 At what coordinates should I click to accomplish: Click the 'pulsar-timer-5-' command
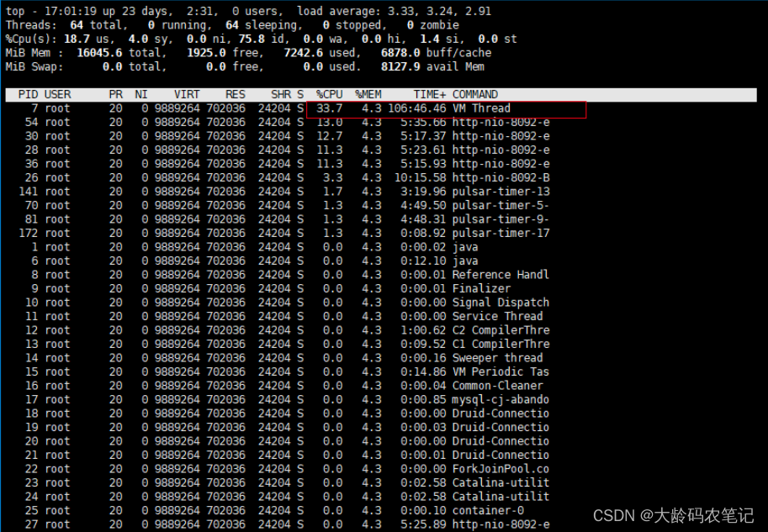[x=501, y=206]
